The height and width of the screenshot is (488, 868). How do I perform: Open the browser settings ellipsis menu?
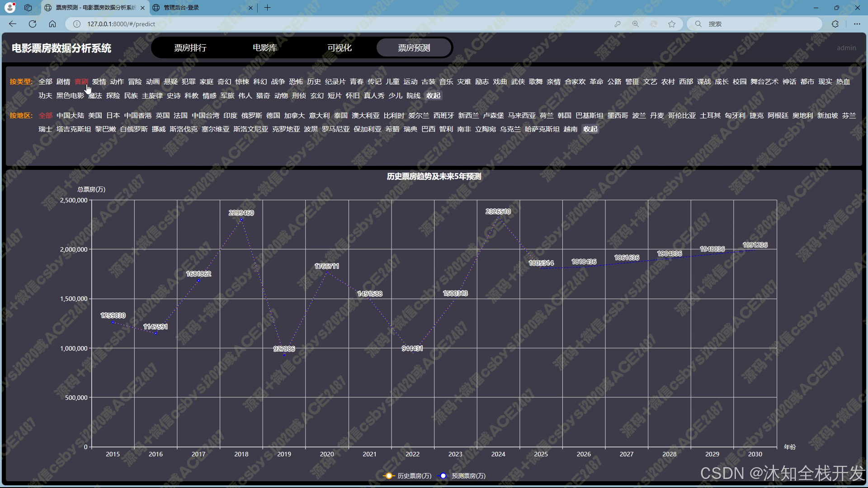857,24
